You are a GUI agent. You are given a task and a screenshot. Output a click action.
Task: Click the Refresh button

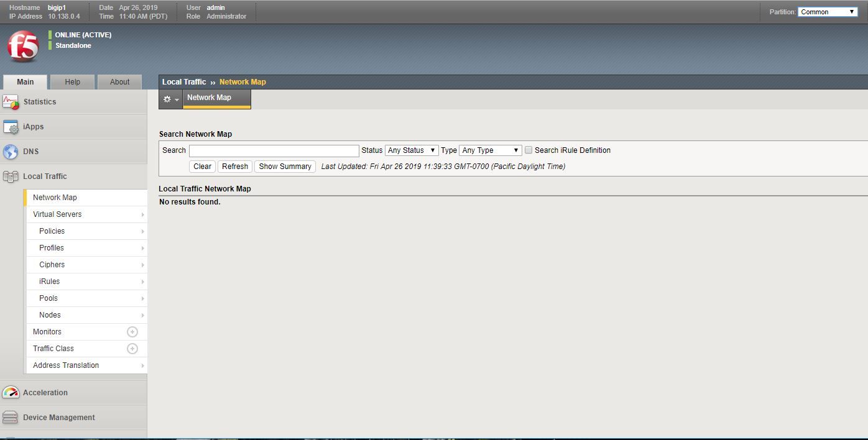pyautogui.click(x=234, y=166)
